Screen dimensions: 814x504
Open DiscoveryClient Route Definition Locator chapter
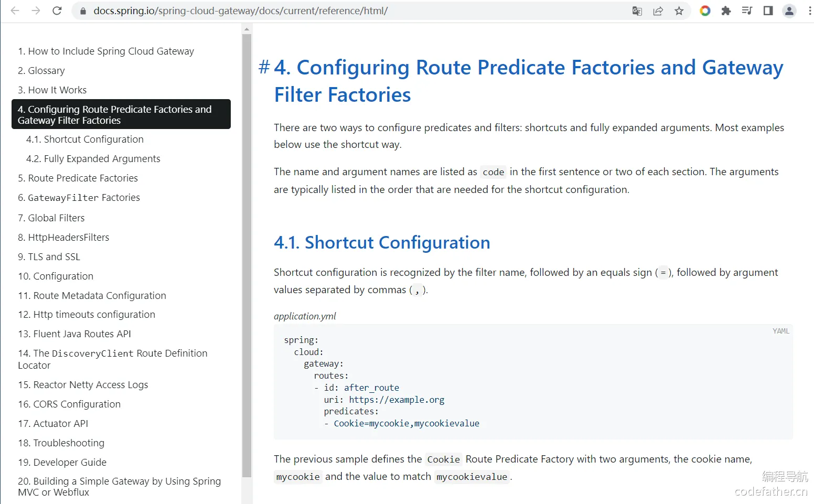113,359
